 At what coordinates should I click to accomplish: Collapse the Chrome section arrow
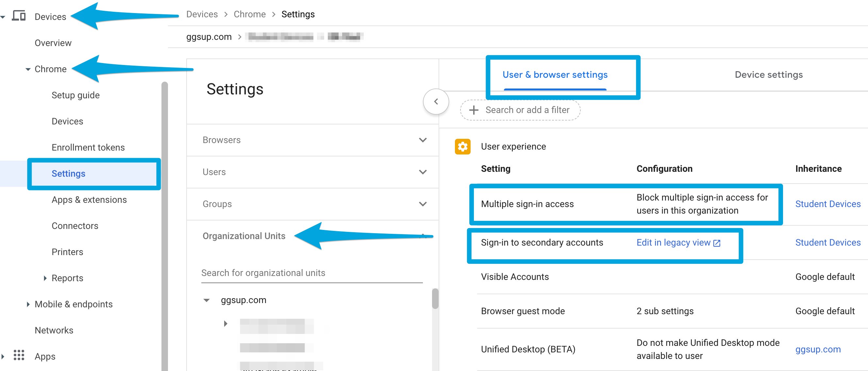(x=28, y=69)
